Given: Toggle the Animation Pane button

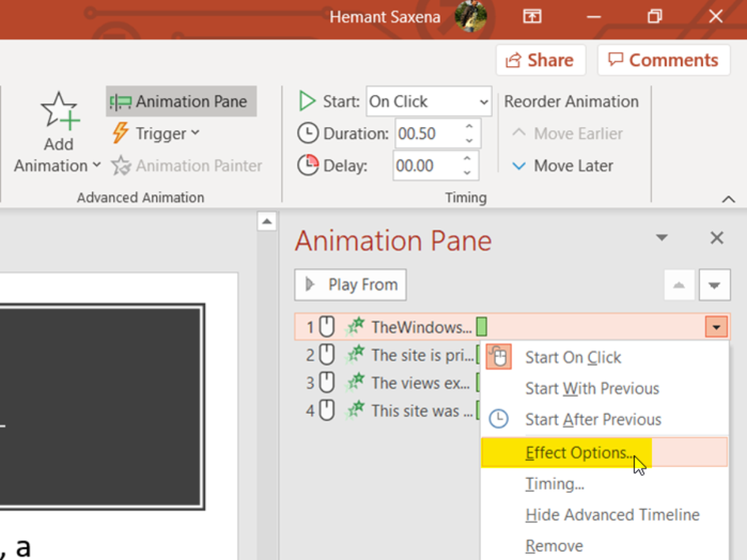Looking at the screenshot, I should (181, 101).
